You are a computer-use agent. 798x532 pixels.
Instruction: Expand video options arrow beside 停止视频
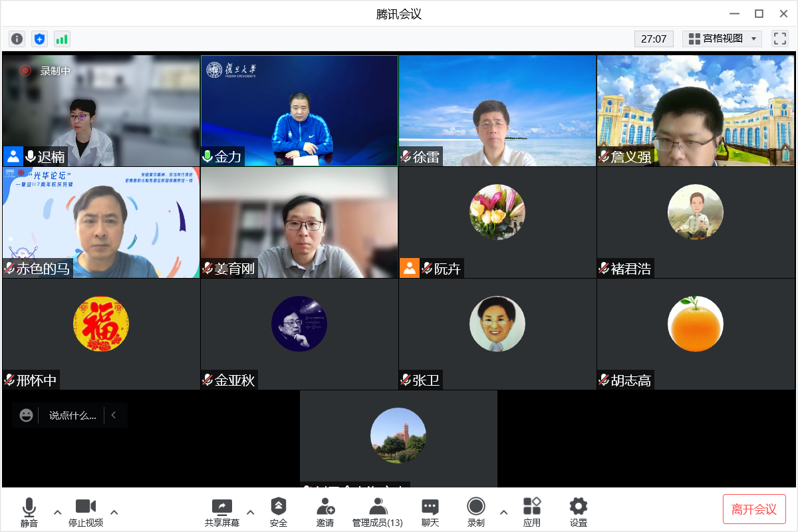pyautogui.click(x=114, y=512)
